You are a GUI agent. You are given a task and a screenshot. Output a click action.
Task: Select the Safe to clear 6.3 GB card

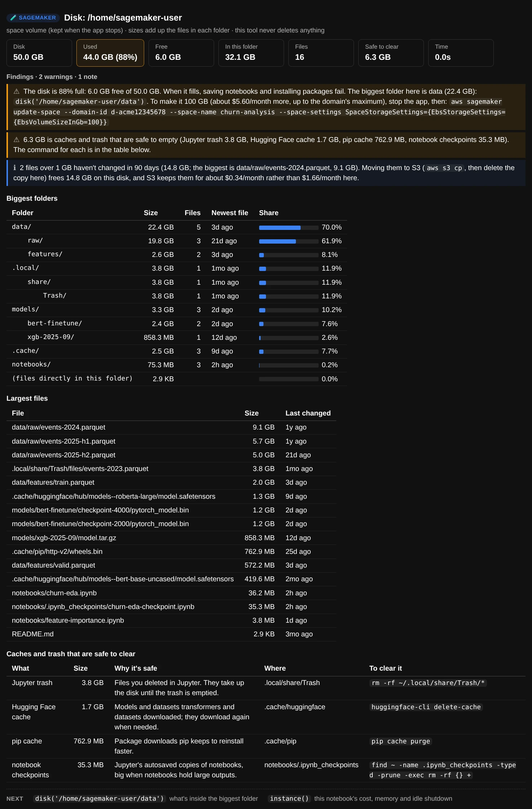391,53
